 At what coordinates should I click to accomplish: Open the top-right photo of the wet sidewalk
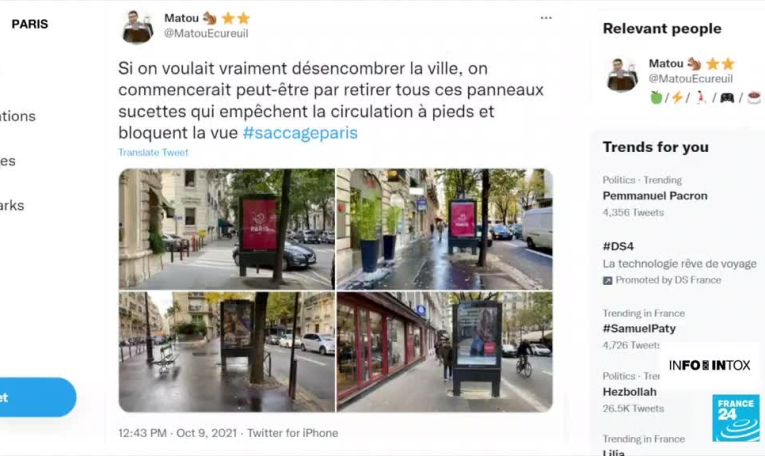(444, 229)
